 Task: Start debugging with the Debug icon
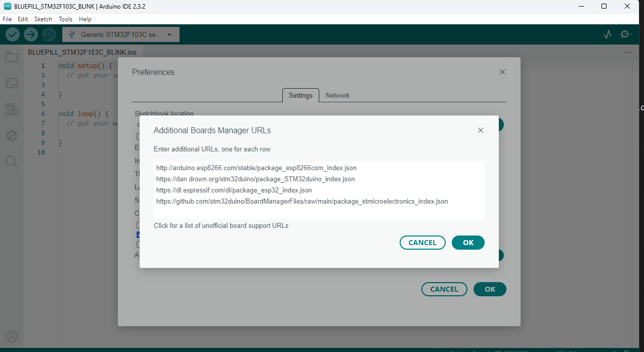tap(49, 34)
